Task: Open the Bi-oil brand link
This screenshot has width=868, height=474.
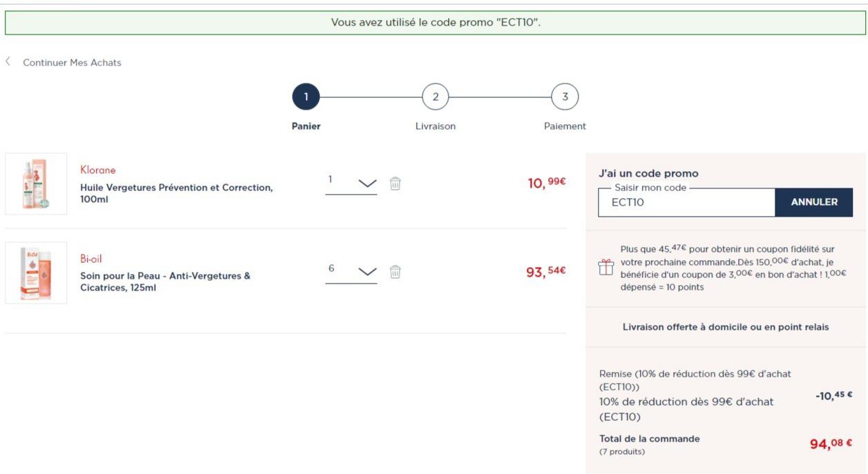Action: pyautogui.click(x=91, y=259)
